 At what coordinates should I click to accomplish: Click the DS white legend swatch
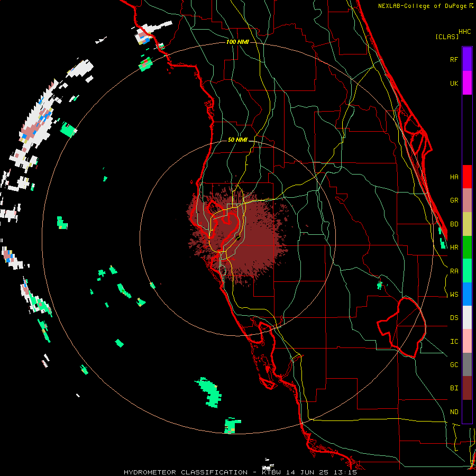467,317
